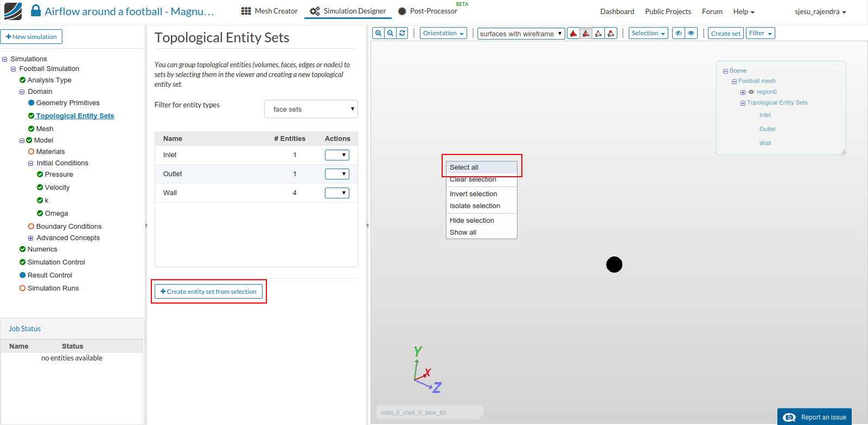Viewport: 868px width, 425px height.
Task: Click first red-filled pick mode triangle icon
Action: click(573, 34)
